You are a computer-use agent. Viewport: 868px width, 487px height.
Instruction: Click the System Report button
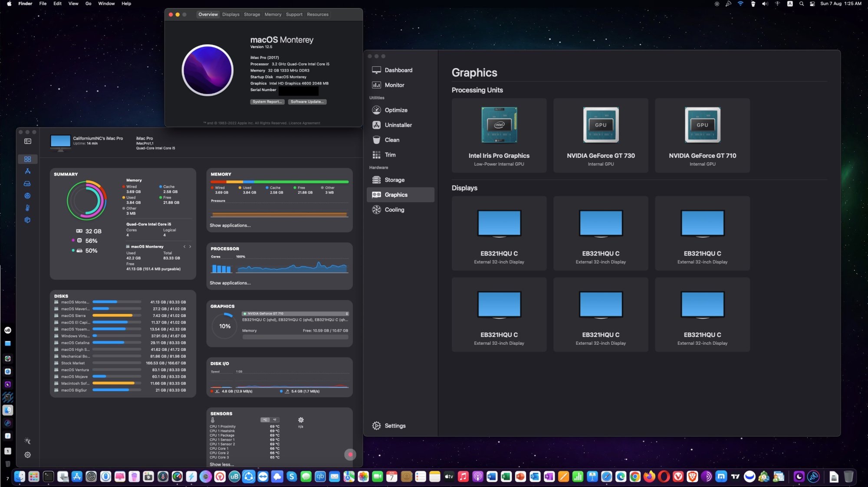click(x=267, y=102)
